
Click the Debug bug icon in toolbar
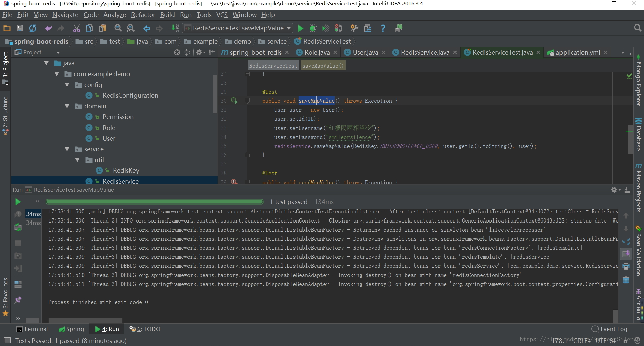(x=313, y=28)
